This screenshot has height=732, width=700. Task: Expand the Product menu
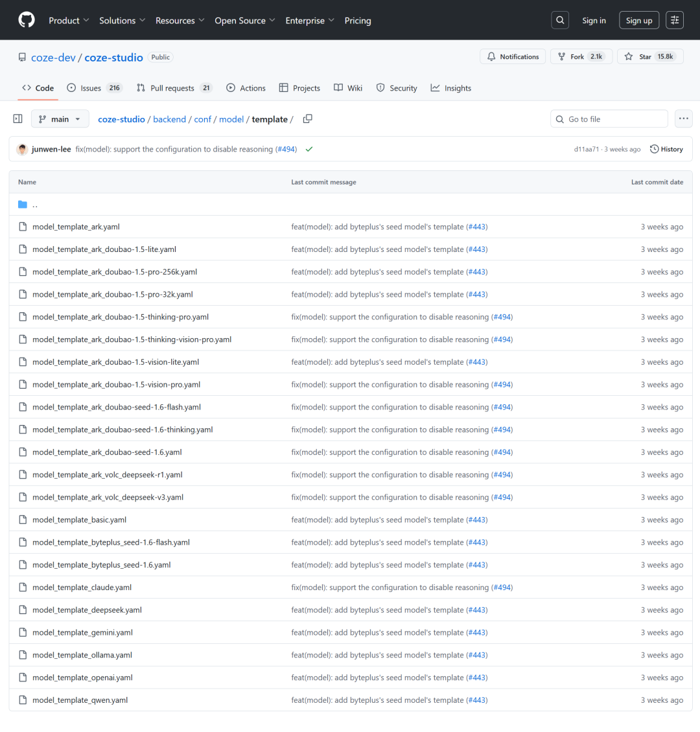tap(69, 21)
